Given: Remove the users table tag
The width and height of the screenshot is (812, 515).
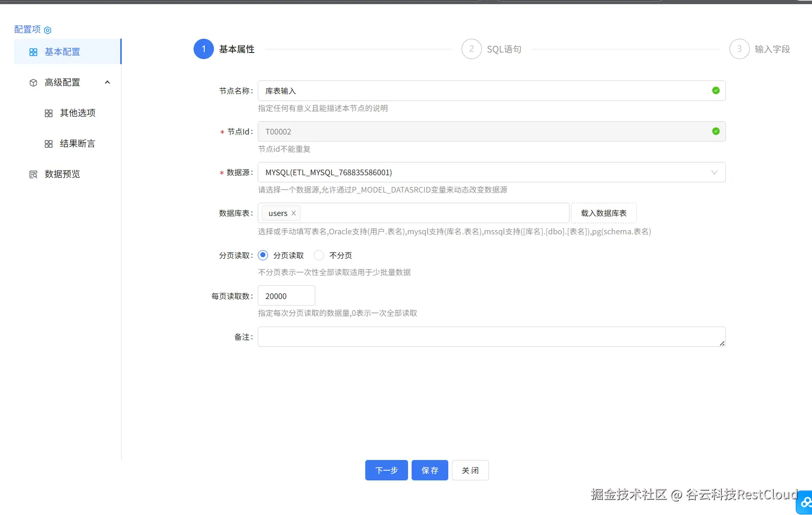Looking at the screenshot, I should (x=293, y=213).
